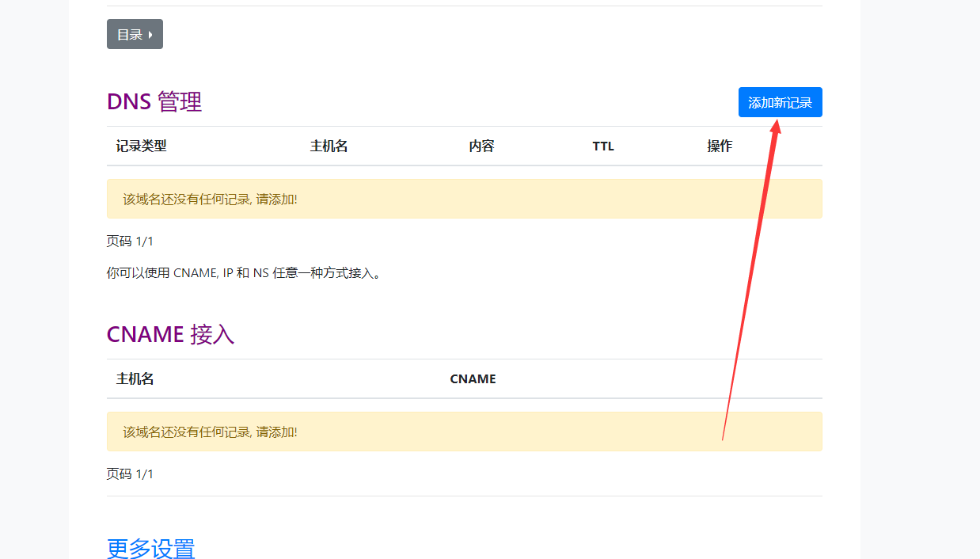The image size is (980, 559).
Task: Click 主机名 header in CNAME 接入 table
Action: [x=135, y=378]
